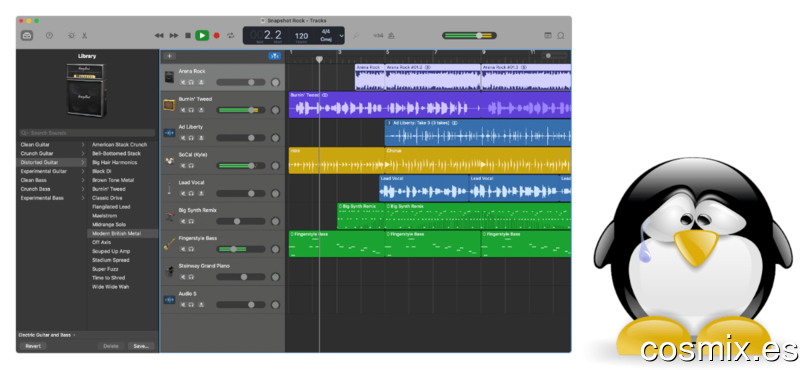Screen dimensions: 800x370
Task: Solo the Lead Vocal track
Action: coord(191,193)
